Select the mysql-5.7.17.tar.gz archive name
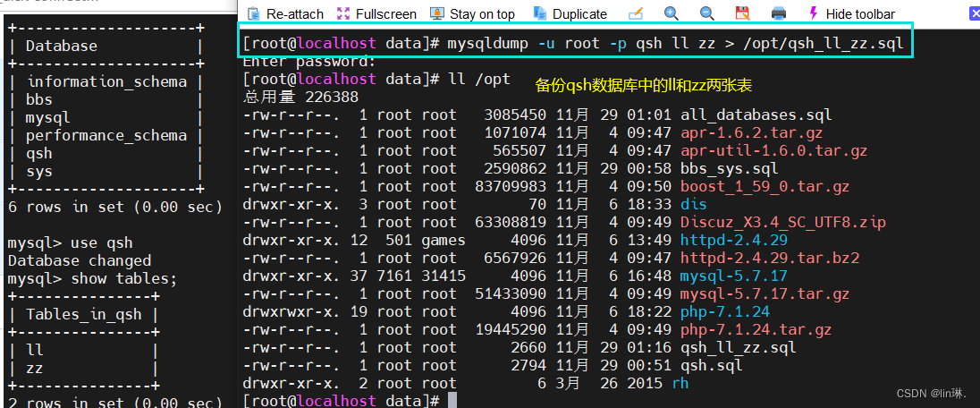Image resolution: width=980 pixels, height=408 pixels. click(765, 294)
